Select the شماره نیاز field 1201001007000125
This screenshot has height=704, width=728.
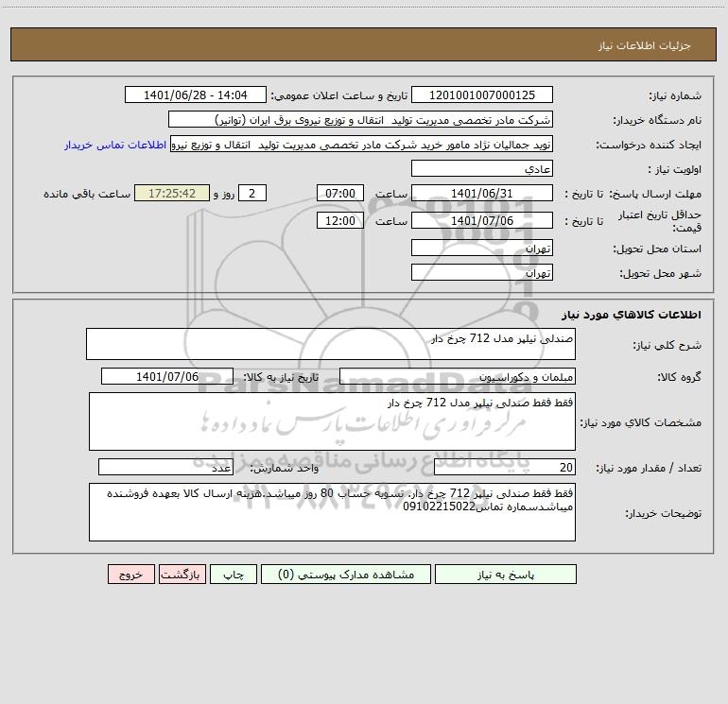pyautogui.click(x=482, y=94)
